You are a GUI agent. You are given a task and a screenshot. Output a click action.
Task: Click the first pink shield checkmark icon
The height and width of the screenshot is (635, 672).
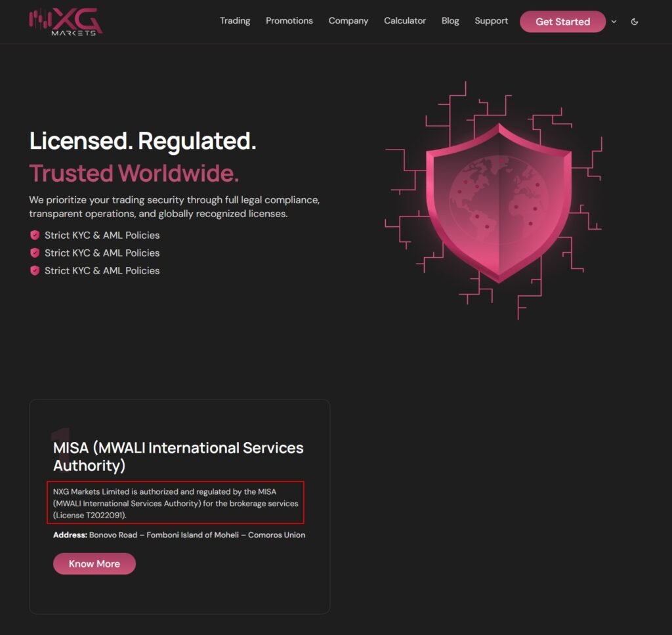35,234
